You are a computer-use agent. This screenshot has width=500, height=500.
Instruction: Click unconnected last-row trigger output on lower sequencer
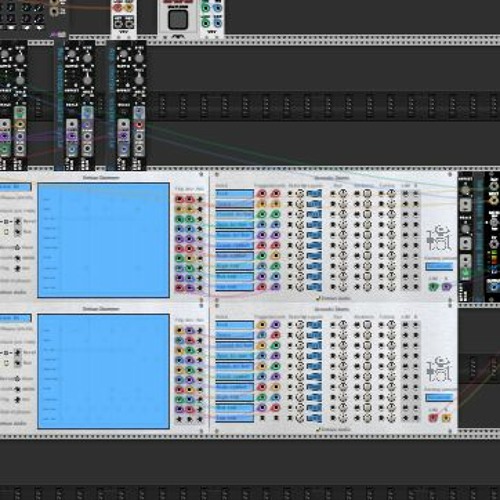click(x=179, y=419)
